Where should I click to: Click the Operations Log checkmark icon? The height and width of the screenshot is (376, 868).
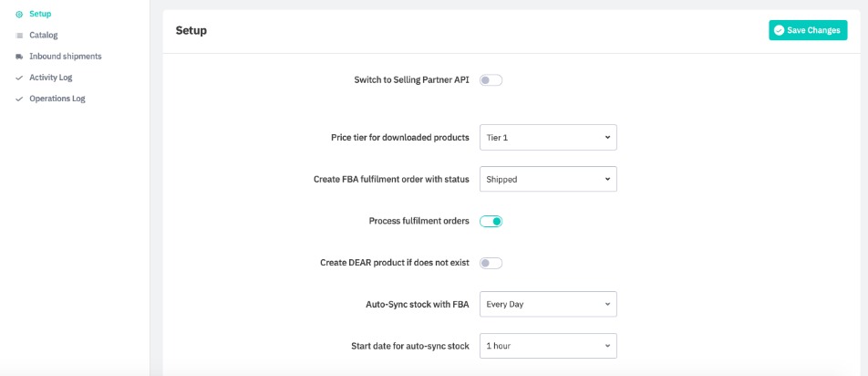pyautogui.click(x=19, y=99)
